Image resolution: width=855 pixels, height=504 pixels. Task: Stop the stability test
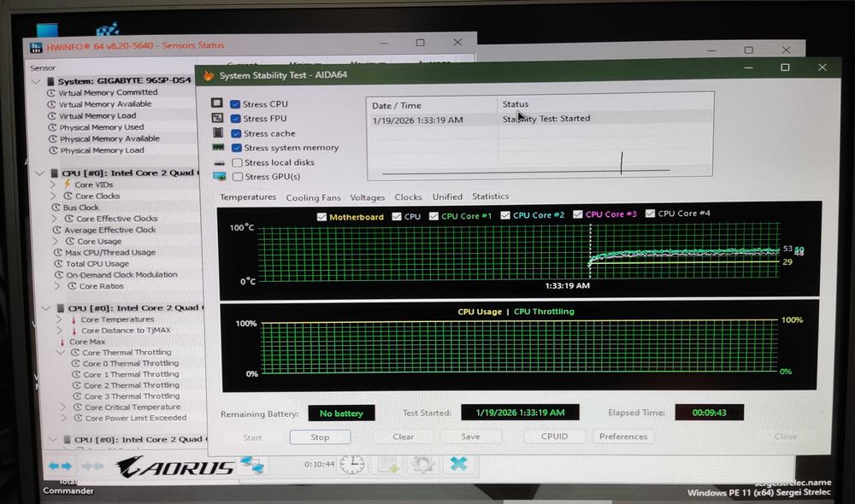click(x=320, y=437)
